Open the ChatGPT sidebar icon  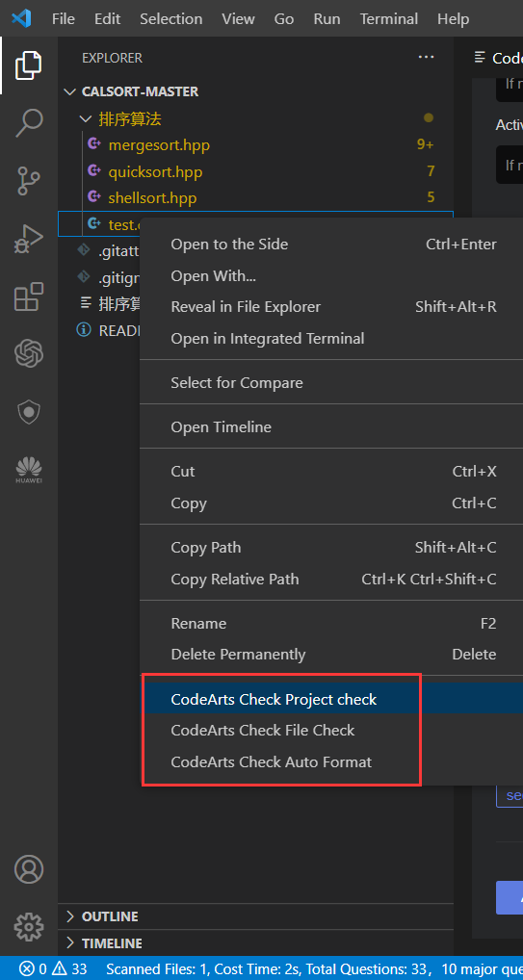(x=29, y=354)
